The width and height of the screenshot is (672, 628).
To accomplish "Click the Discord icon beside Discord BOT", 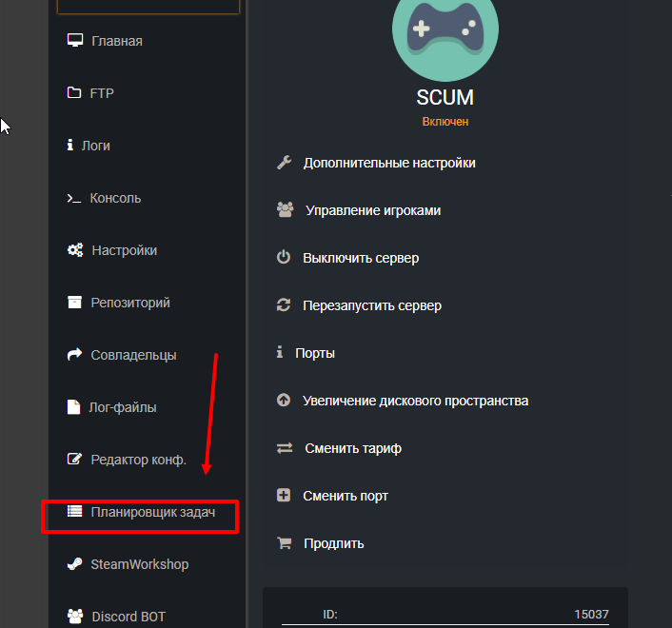I will (x=74, y=616).
